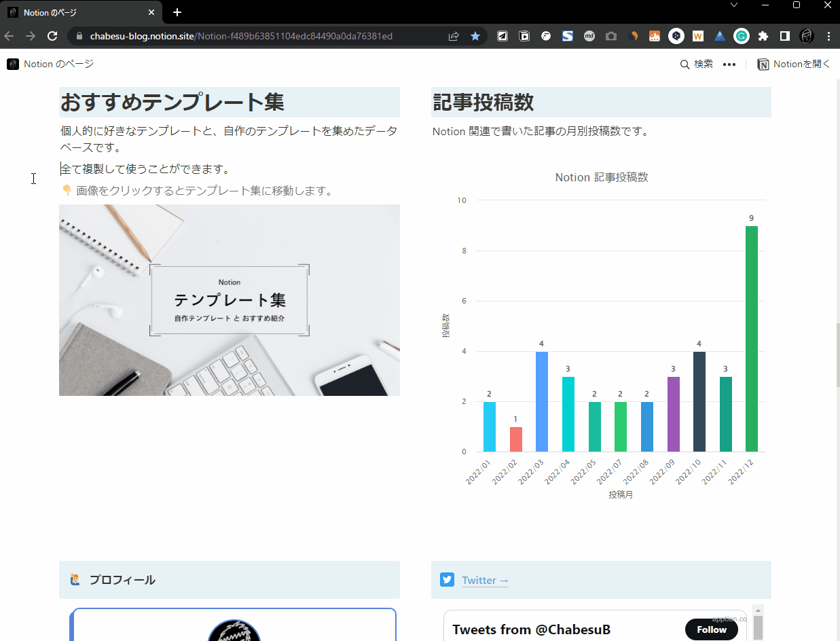This screenshot has height=641, width=840.
Task: Click the page's vertical scrollbar thumb
Action: [837, 354]
